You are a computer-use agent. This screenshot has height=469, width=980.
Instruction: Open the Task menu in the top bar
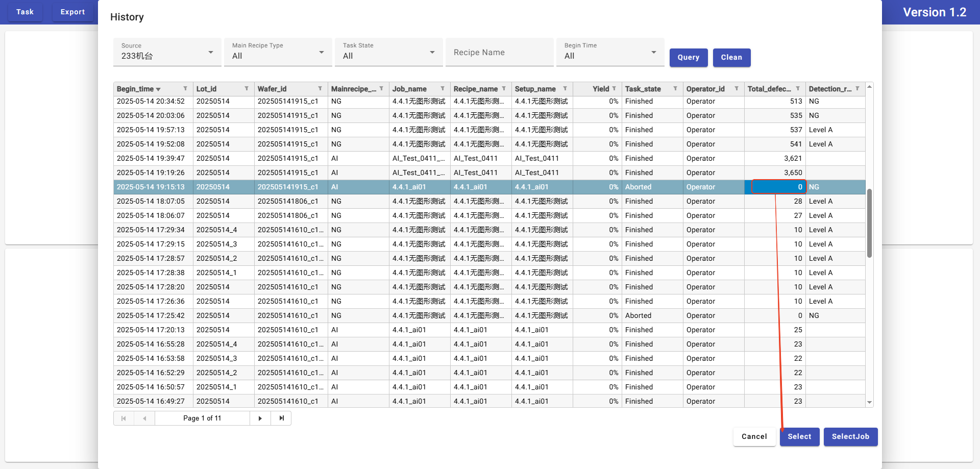click(24, 12)
